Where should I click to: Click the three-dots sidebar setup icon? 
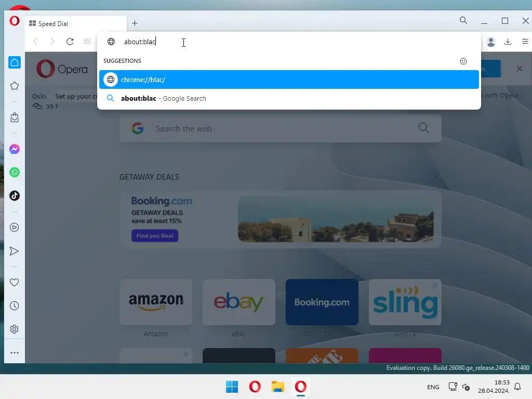[14, 353]
